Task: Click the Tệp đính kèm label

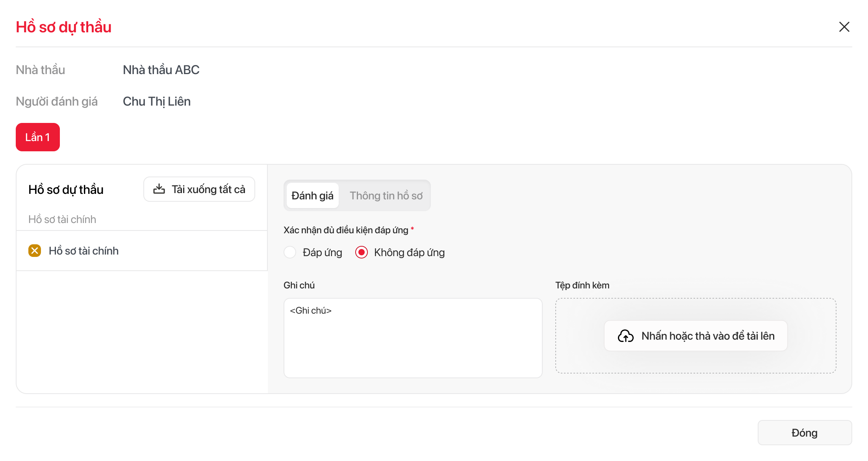Action: tap(582, 285)
